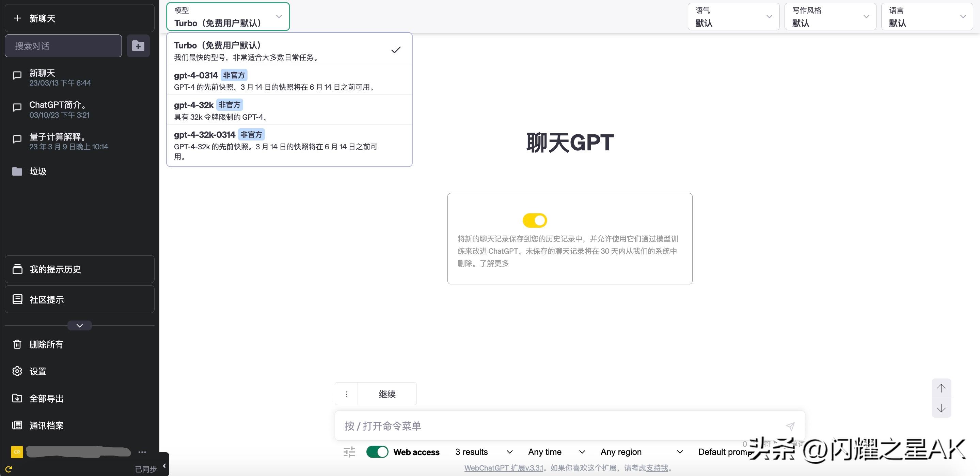Open 通讯档案 panel
Image resolution: width=980 pixels, height=476 pixels.
[46, 425]
